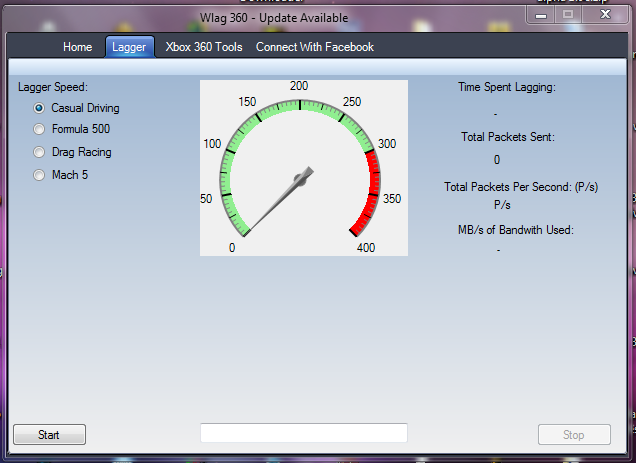Screen dimensions: 636x463
Task: Click the empty text field at bottom
Action: [304, 433]
